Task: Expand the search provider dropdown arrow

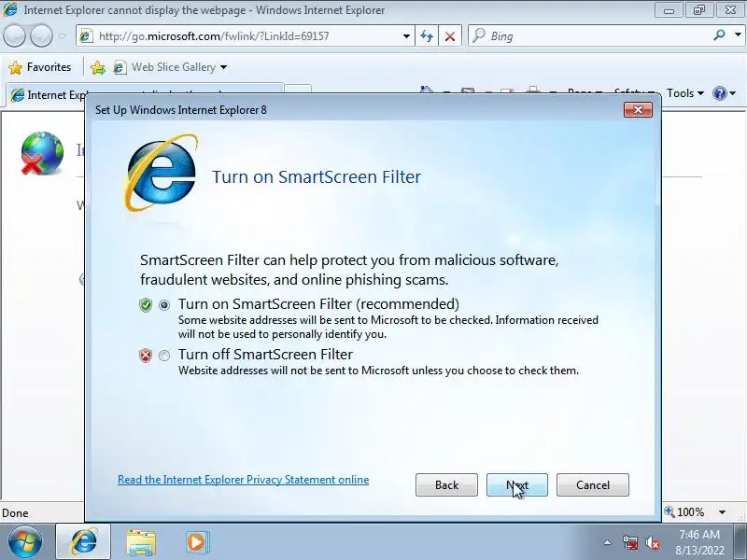Action: [738, 35]
